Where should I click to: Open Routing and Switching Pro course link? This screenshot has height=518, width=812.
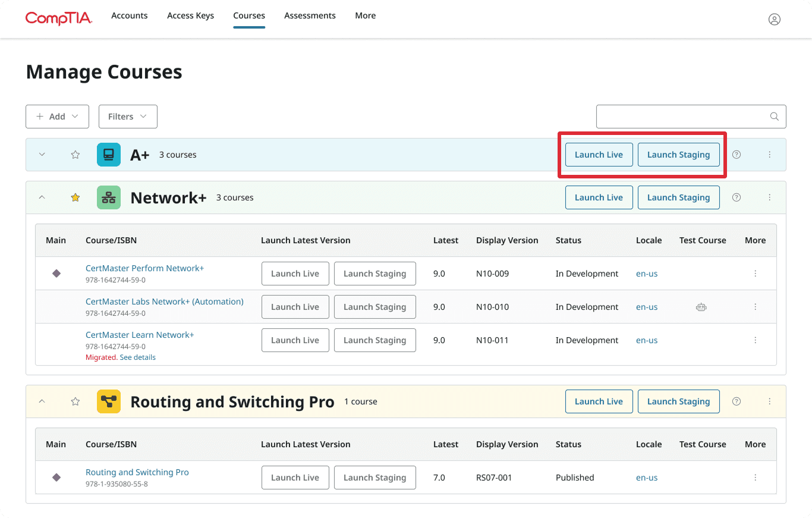coord(137,472)
